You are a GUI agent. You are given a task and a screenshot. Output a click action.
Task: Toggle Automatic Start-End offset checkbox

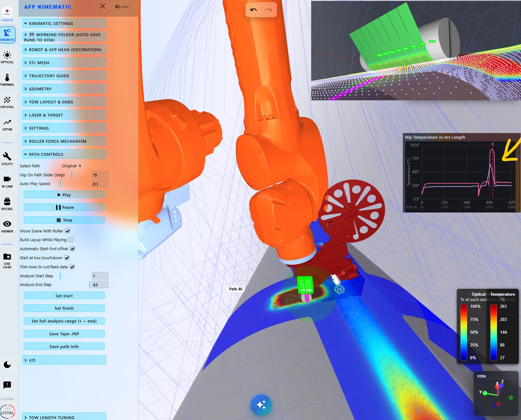(x=73, y=249)
